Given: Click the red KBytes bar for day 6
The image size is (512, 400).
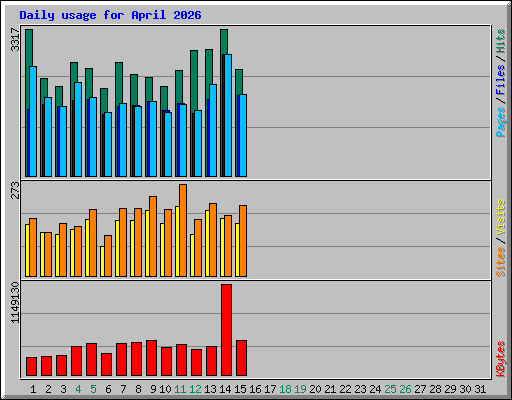Looking at the screenshot, I should (106, 365).
